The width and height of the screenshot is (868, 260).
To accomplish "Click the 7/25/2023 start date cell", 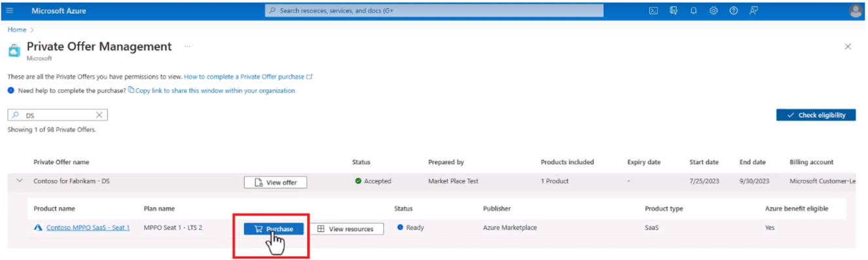I will click(x=704, y=181).
